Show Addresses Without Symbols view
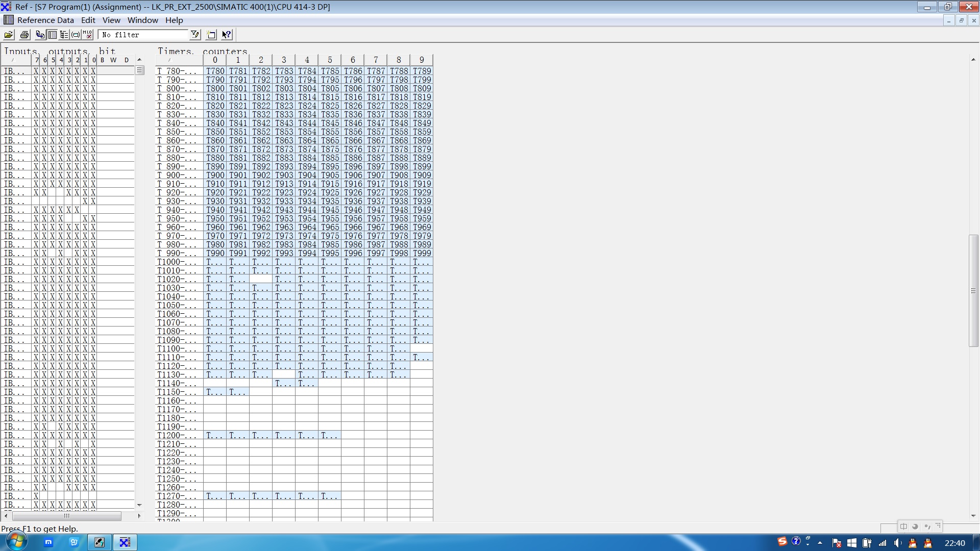The image size is (980, 551). click(87, 35)
